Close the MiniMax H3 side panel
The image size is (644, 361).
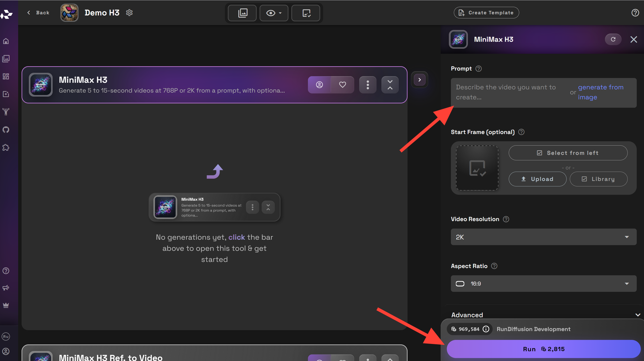click(x=634, y=39)
